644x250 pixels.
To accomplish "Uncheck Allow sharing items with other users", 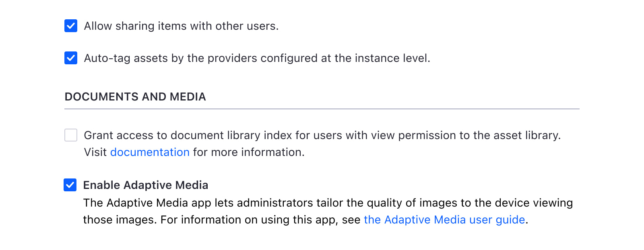I will pos(71,26).
